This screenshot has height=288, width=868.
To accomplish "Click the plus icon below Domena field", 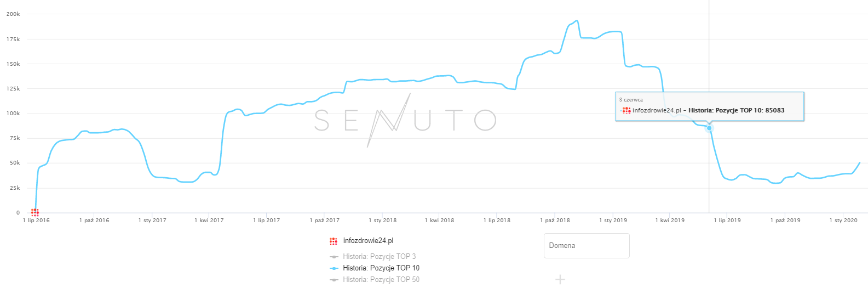I will pos(560,280).
